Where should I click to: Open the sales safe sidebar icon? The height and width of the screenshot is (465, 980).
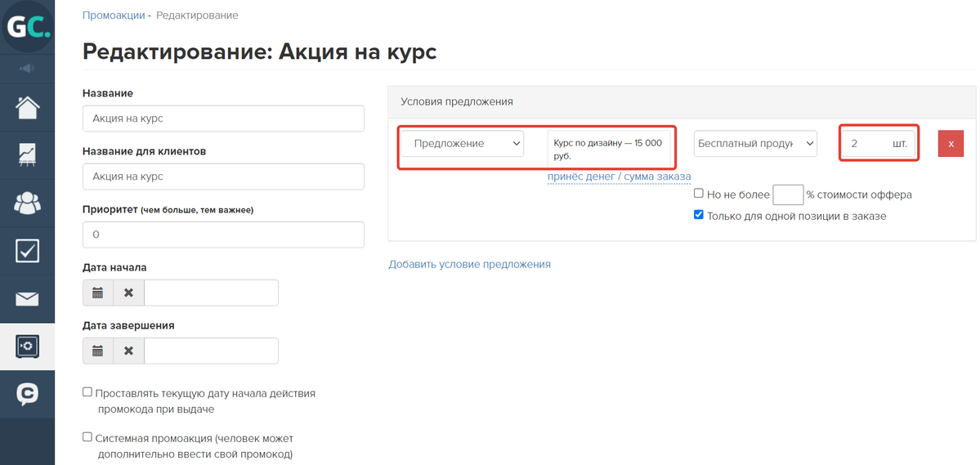pyautogui.click(x=27, y=347)
